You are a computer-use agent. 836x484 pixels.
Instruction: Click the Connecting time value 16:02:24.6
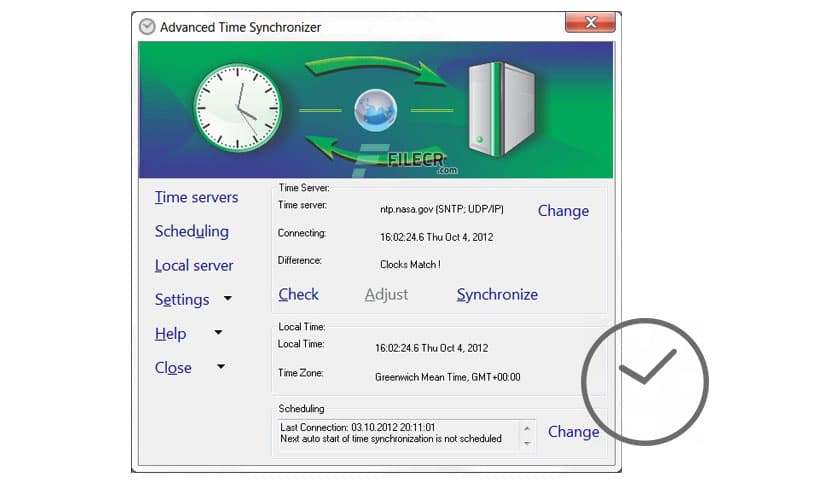(x=436, y=237)
